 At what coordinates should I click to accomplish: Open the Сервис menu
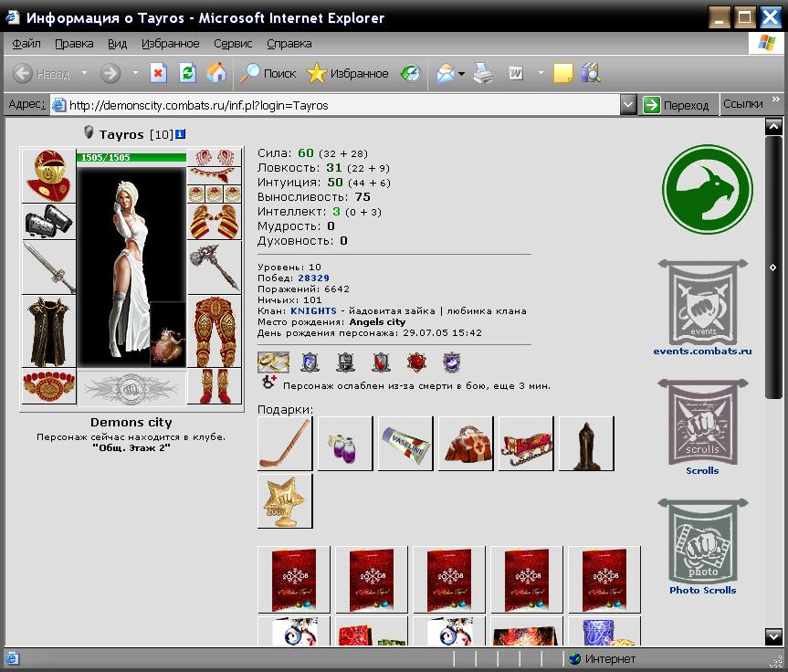click(x=233, y=44)
